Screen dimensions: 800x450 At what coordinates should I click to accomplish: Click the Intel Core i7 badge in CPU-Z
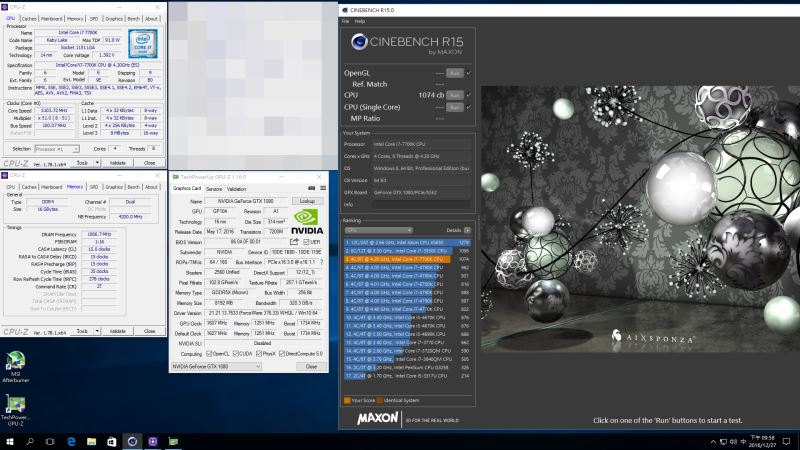pos(142,44)
